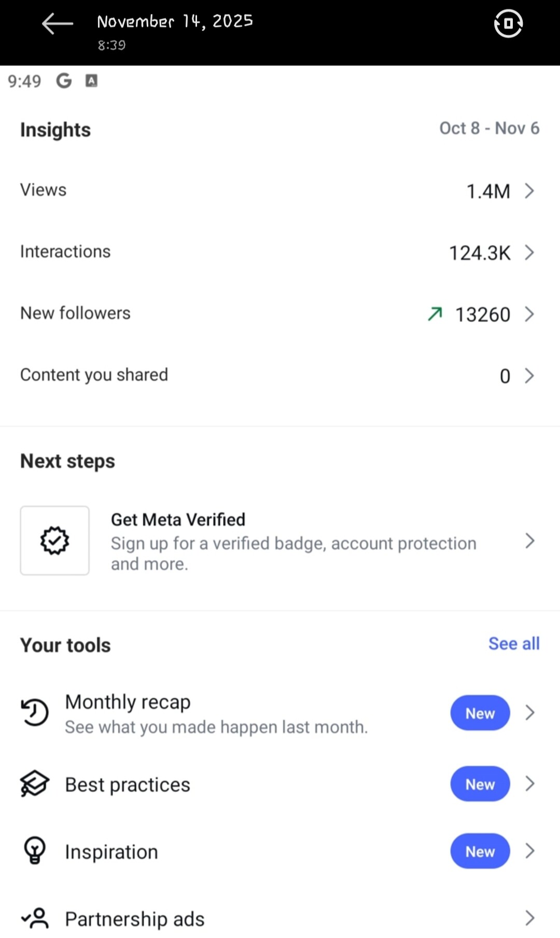Tap the Google G status bar icon
This screenshot has width=560, height=938.
(64, 81)
